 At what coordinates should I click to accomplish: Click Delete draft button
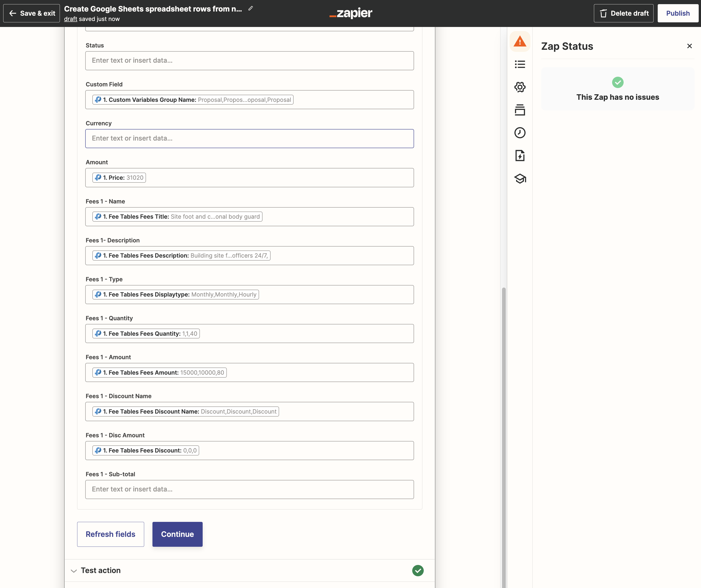[623, 13]
